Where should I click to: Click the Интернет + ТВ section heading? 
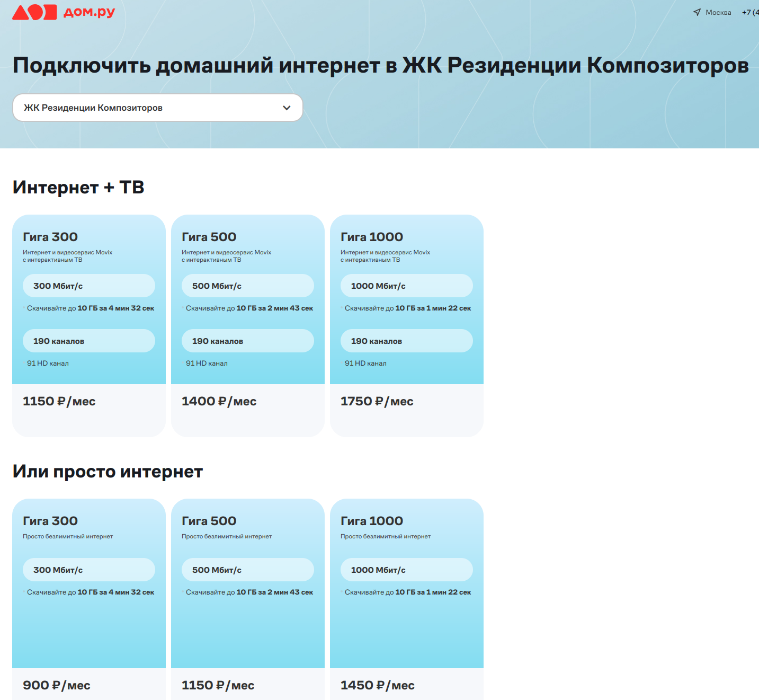click(78, 187)
